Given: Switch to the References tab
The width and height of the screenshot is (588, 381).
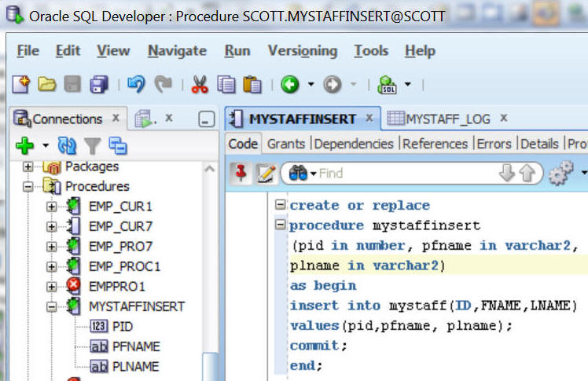Looking at the screenshot, I should click(435, 144).
